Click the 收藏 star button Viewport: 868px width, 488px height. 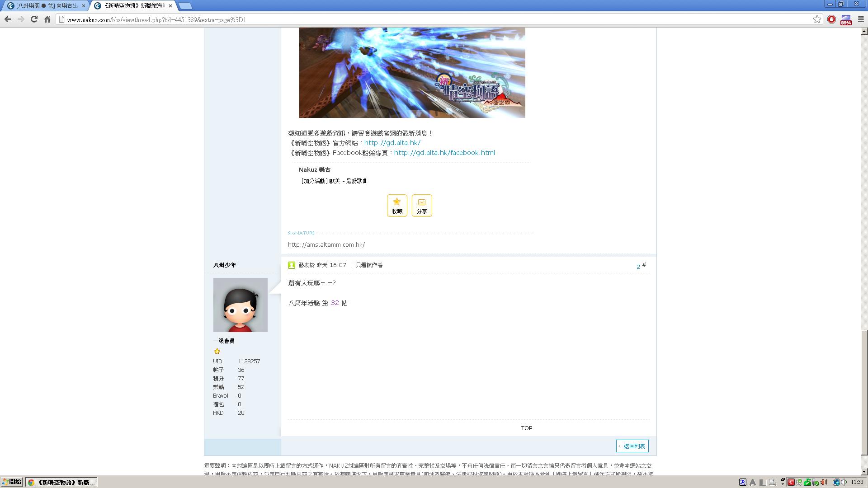(x=397, y=206)
